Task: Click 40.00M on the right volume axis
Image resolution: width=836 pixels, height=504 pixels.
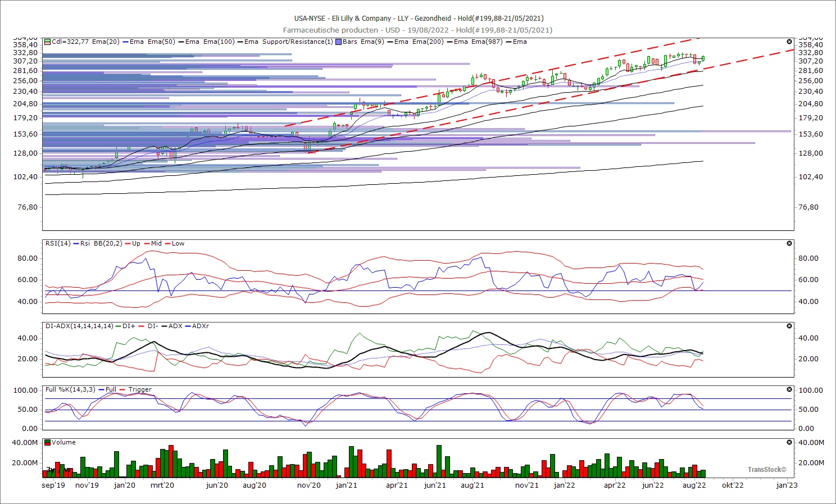Action: [811, 442]
